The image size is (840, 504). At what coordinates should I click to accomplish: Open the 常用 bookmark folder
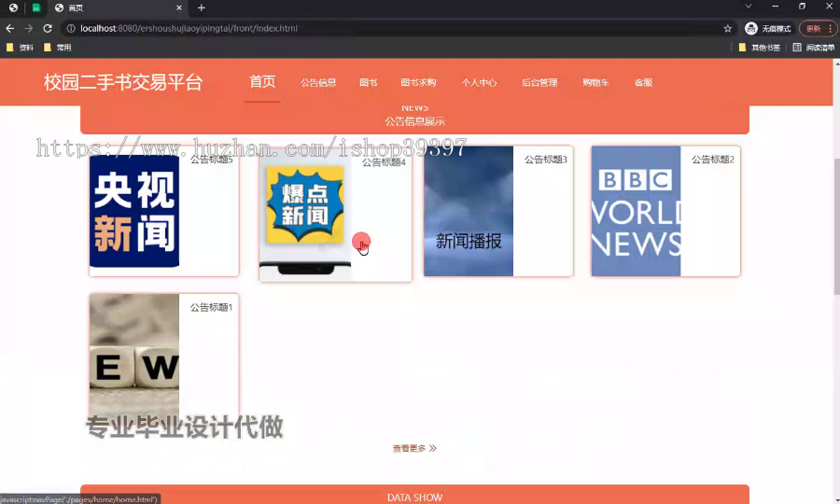(x=57, y=48)
